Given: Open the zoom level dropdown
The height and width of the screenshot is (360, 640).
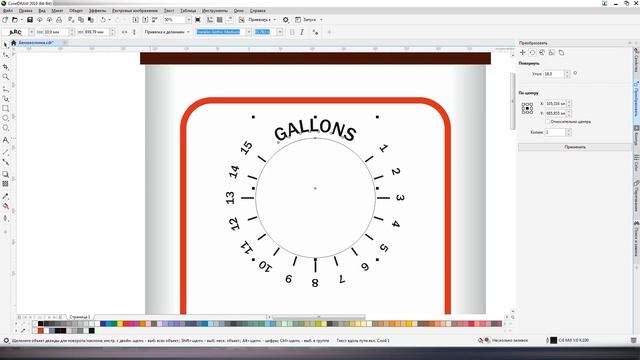Looking at the screenshot, I should (188, 20).
